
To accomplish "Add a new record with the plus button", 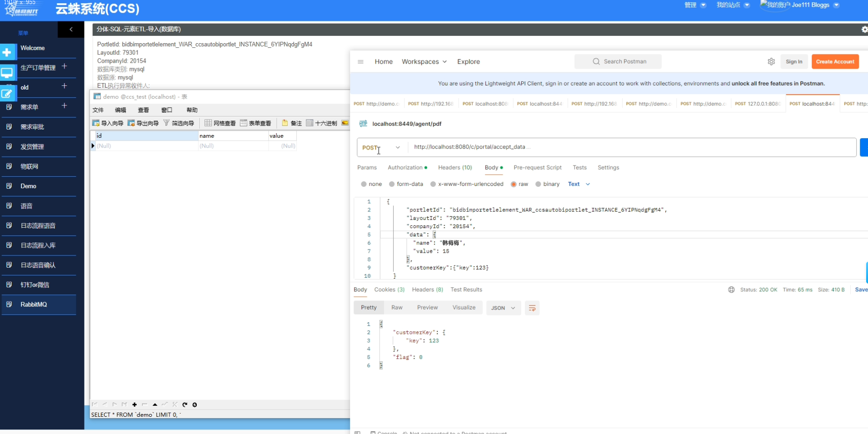I will point(135,404).
